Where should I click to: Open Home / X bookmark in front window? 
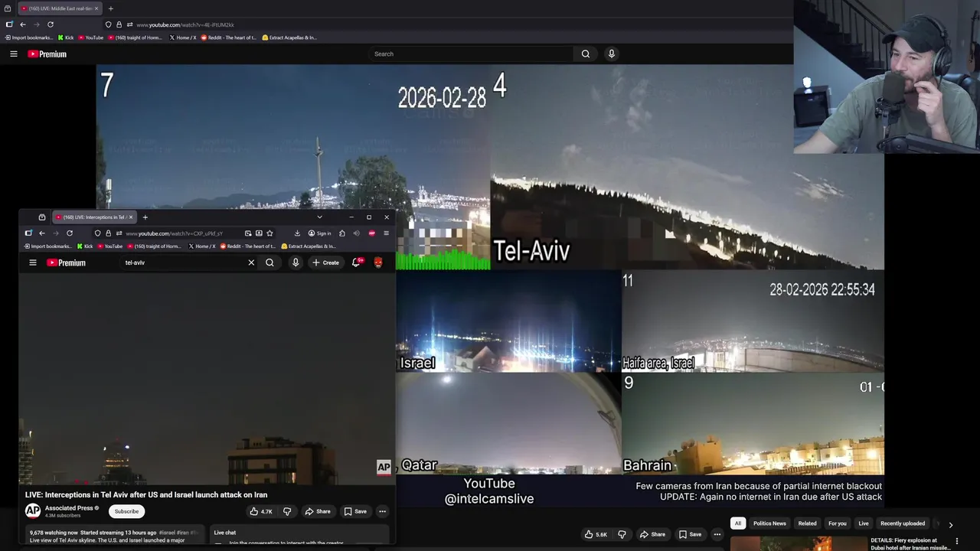click(x=201, y=246)
